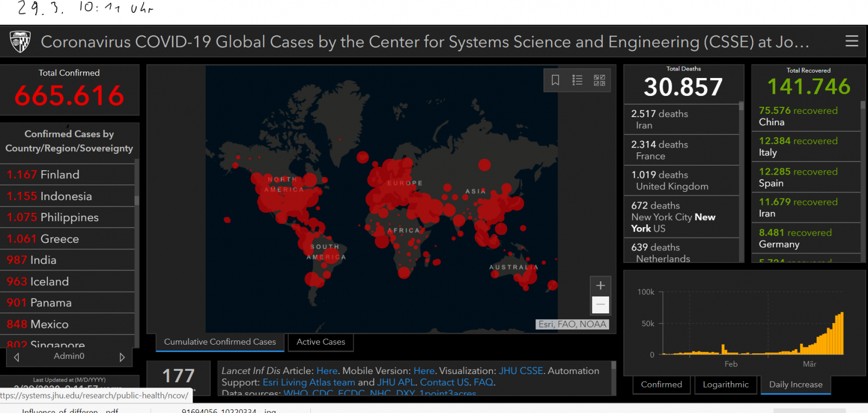Open the basemap gallery grid icon
Viewport: 868px width, 413px height.
point(599,80)
